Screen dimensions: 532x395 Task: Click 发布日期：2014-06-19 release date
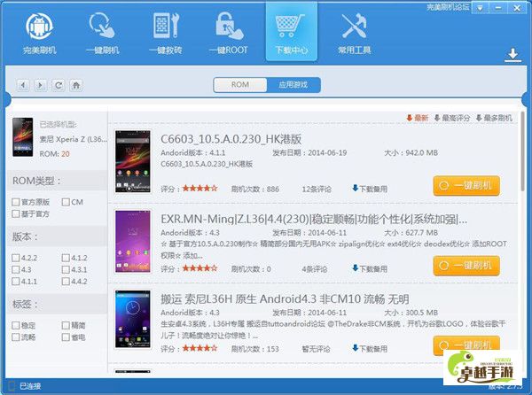(x=309, y=153)
